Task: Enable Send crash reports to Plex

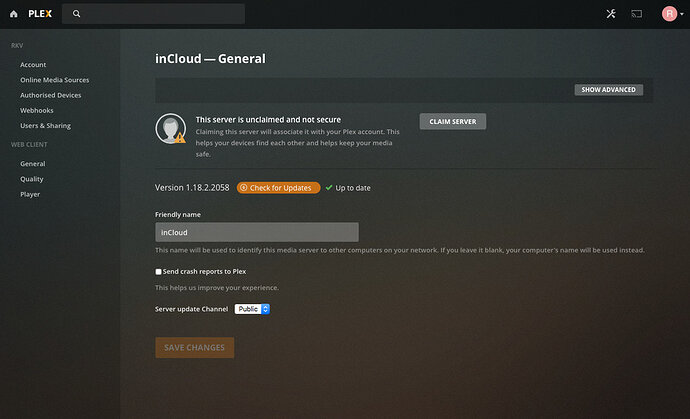Action: pyautogui.click(x=158, y=272)
